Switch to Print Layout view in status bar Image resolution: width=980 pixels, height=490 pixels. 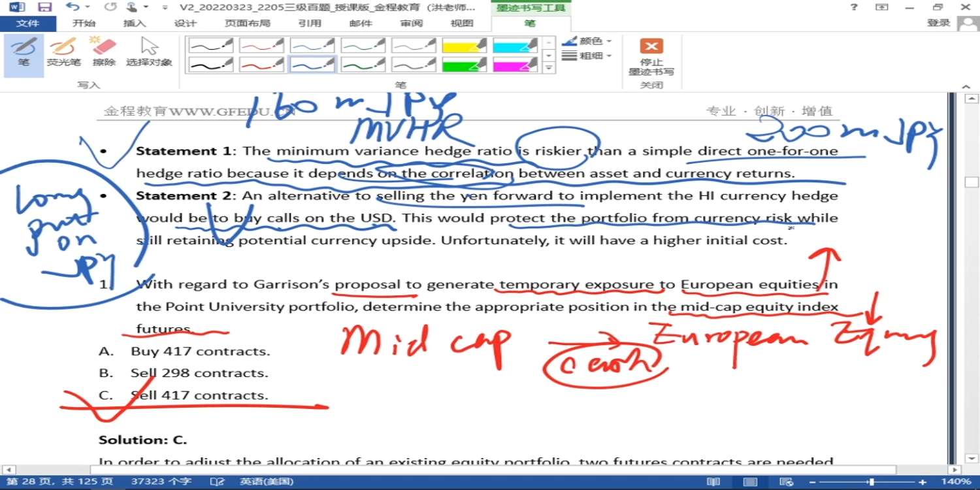751,482
